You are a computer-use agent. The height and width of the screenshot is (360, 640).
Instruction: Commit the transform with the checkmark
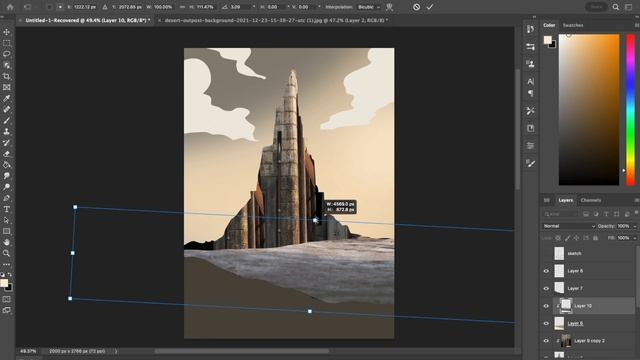tap(430, 7)
